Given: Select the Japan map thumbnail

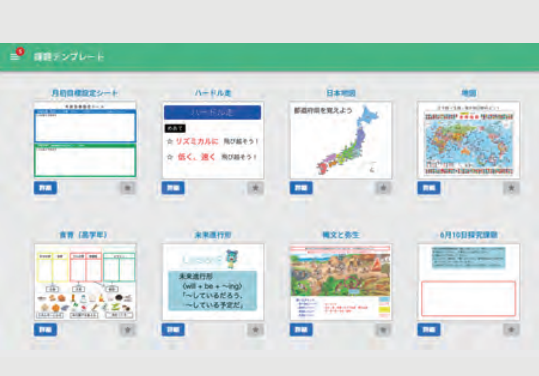Looking at the screenshot, I should tap(341, 140).
